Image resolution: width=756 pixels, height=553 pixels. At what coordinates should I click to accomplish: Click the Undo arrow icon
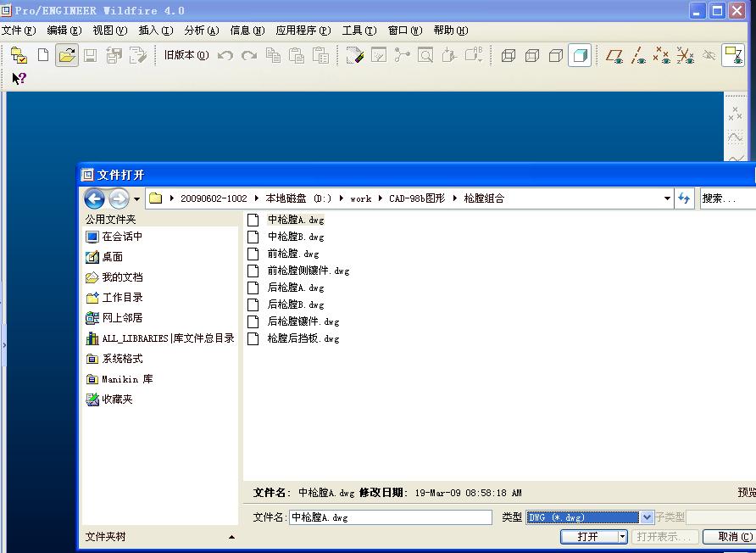tap(225, 55)
